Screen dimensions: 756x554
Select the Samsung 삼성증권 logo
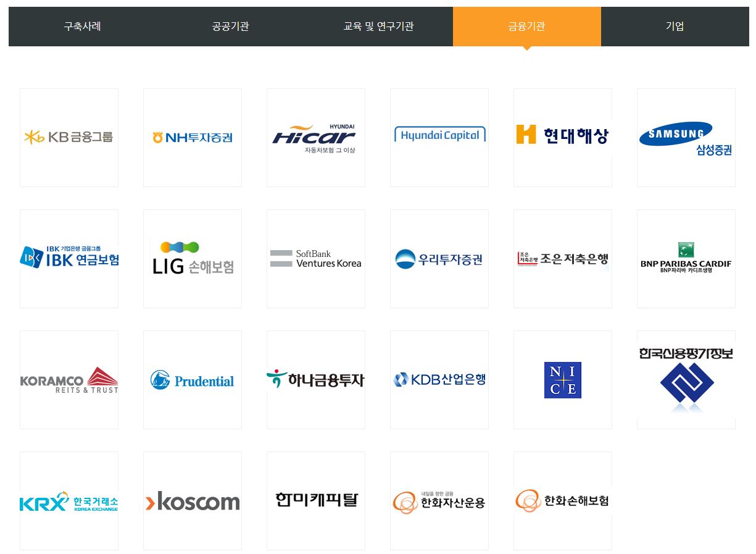pyautogui.click(x=686, y=137)
